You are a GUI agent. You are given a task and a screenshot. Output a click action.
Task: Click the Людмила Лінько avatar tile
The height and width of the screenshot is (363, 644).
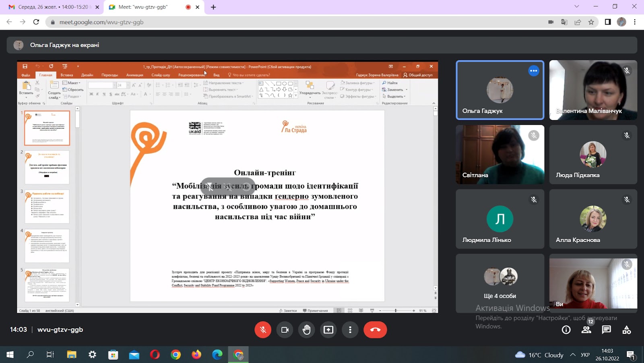500,219
